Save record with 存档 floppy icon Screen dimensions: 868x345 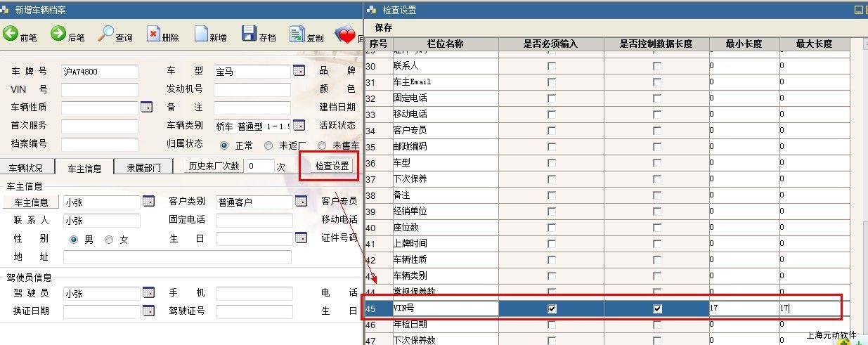(x=249, y=34)
